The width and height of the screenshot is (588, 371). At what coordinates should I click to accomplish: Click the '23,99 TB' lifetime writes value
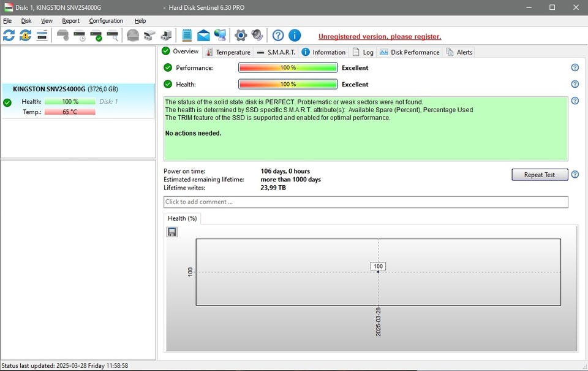click(273, 188)
